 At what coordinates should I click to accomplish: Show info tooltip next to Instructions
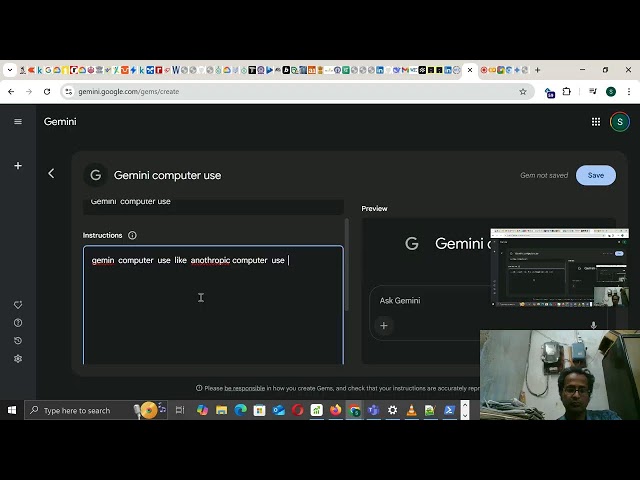(x=132, y=235)
